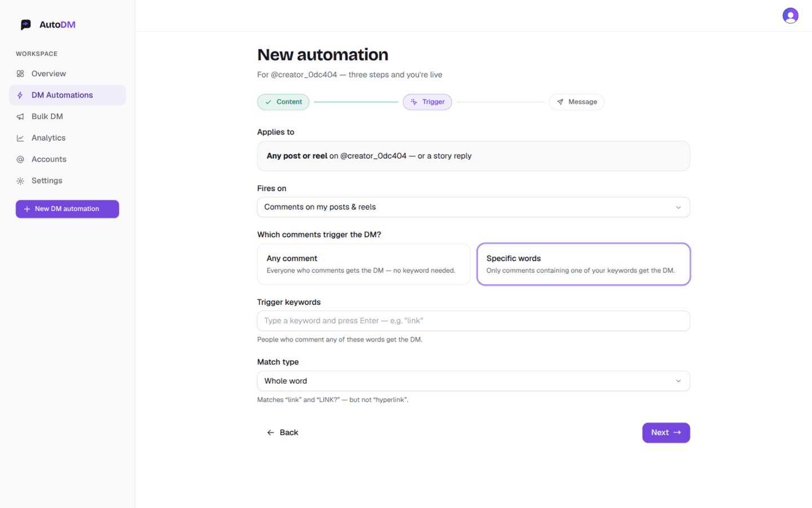Click the Overview grid icon

[x=20, y=74]
